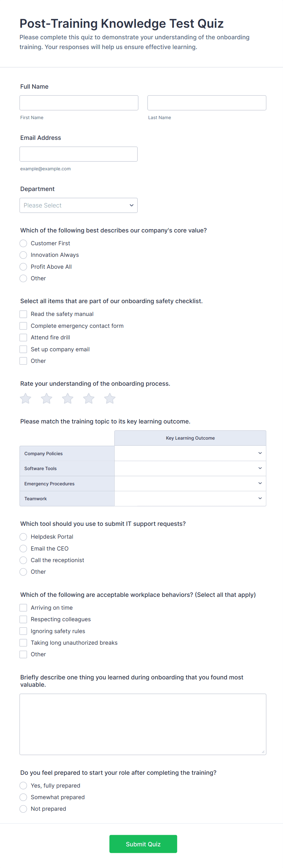
Task: Rate understanding with third star
Action: (68, 398)
